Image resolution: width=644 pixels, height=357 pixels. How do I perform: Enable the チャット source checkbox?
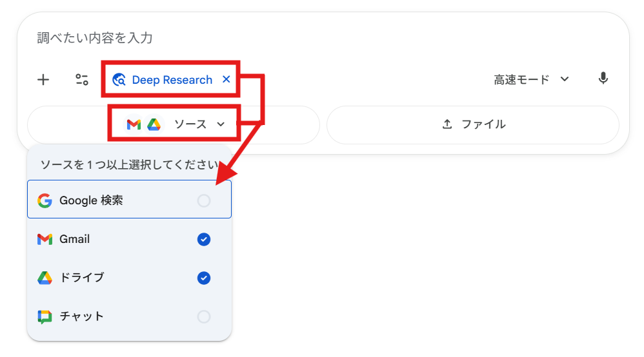tap(204, 316)
